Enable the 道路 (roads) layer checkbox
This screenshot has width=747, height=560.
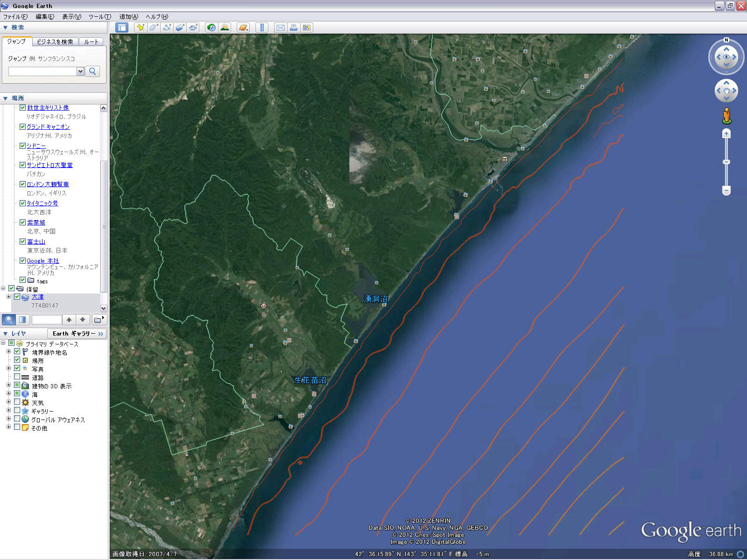point(17,377)
